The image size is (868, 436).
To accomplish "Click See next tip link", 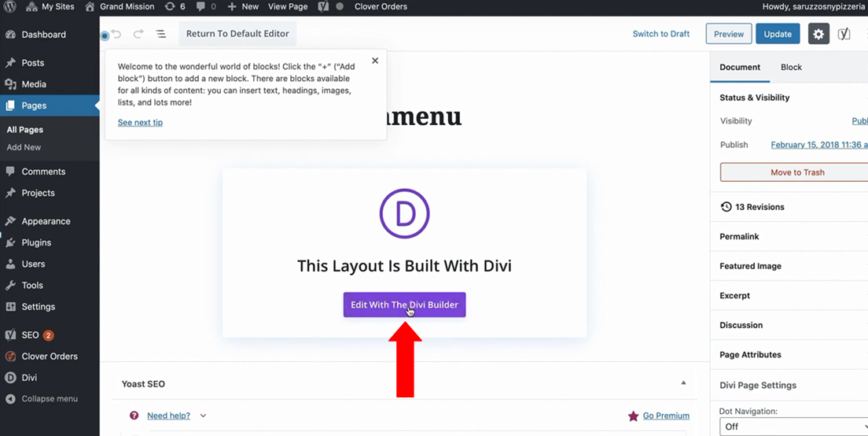I will 140,123.
